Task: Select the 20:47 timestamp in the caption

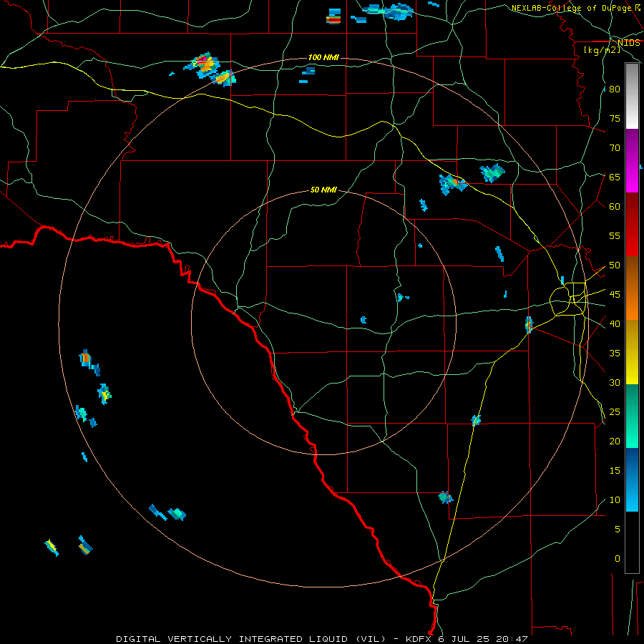Action: (511, 639)
